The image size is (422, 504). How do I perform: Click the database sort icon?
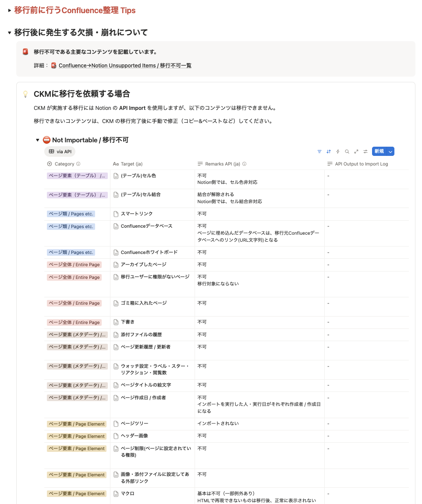click(328, 152)
